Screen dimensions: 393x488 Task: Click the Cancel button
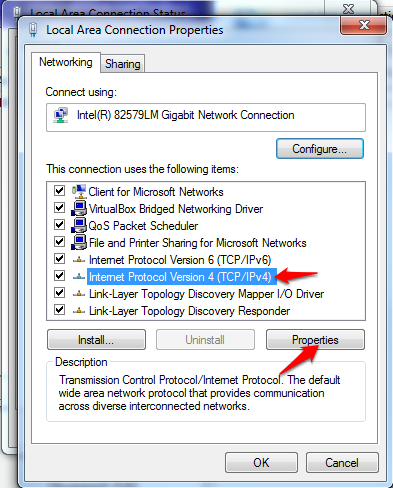[342, 462]
